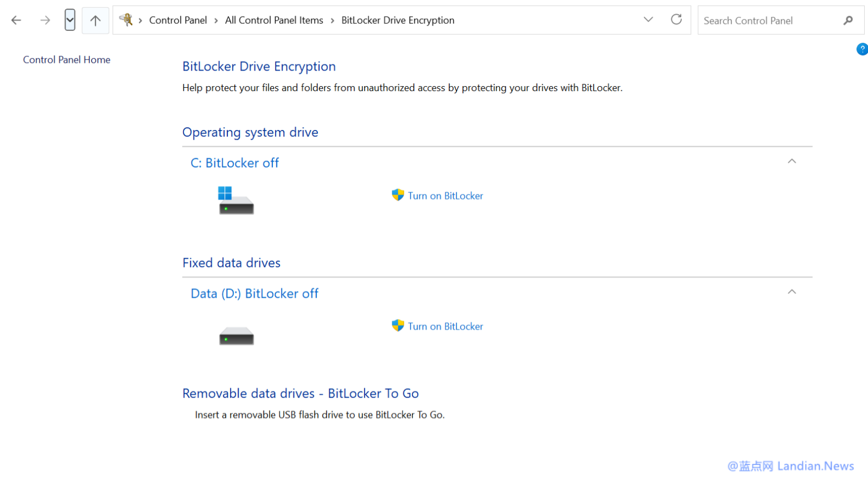Select Control Panel breadcrumb
Viewport: 868px width, 488px height.
click(178, 21)
